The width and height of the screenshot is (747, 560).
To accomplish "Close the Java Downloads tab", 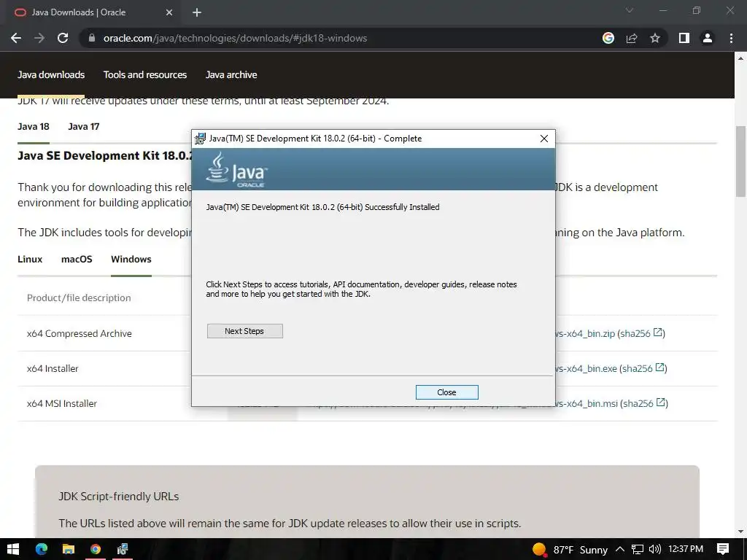I will 169,12.
